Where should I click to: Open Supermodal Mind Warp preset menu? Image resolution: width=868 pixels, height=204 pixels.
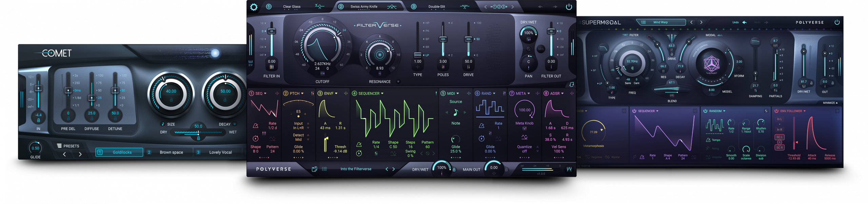click(x=660, y=22)
